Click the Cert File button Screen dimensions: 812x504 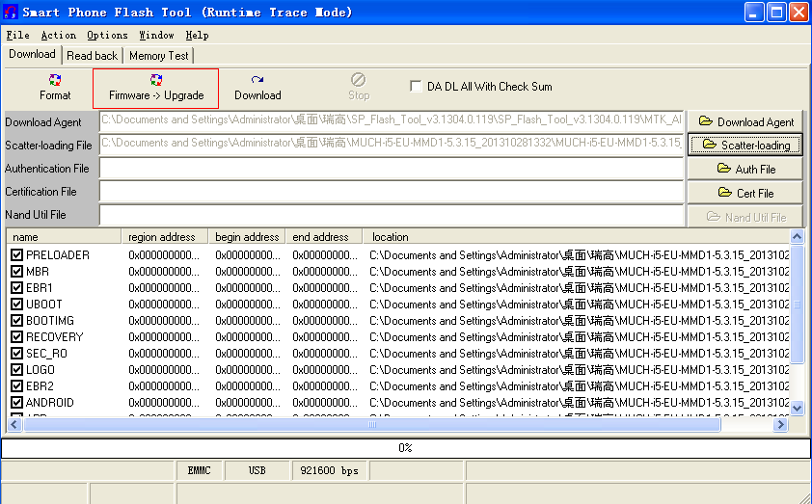click(x=745, y=193)
